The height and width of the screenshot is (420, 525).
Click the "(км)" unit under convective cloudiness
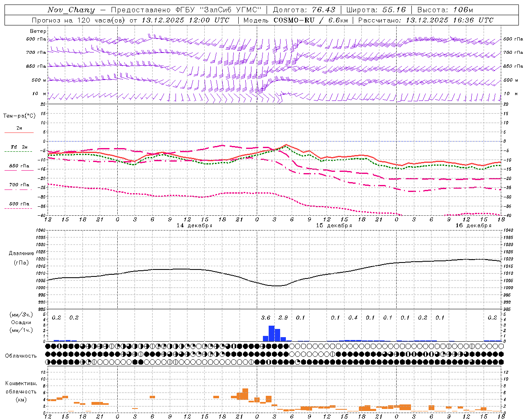21,399
